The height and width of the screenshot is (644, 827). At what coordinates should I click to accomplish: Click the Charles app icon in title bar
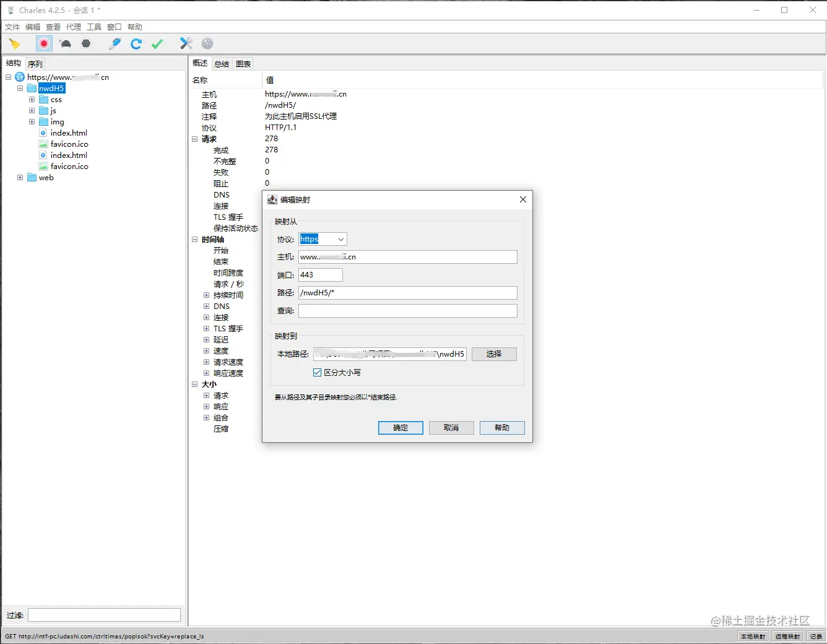[x=11, y=10]
